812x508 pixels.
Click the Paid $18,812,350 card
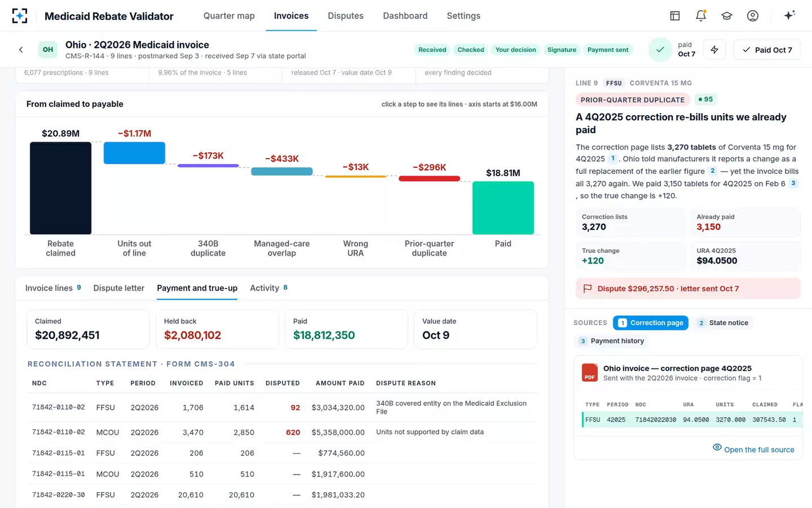click(x=346, y=329)
